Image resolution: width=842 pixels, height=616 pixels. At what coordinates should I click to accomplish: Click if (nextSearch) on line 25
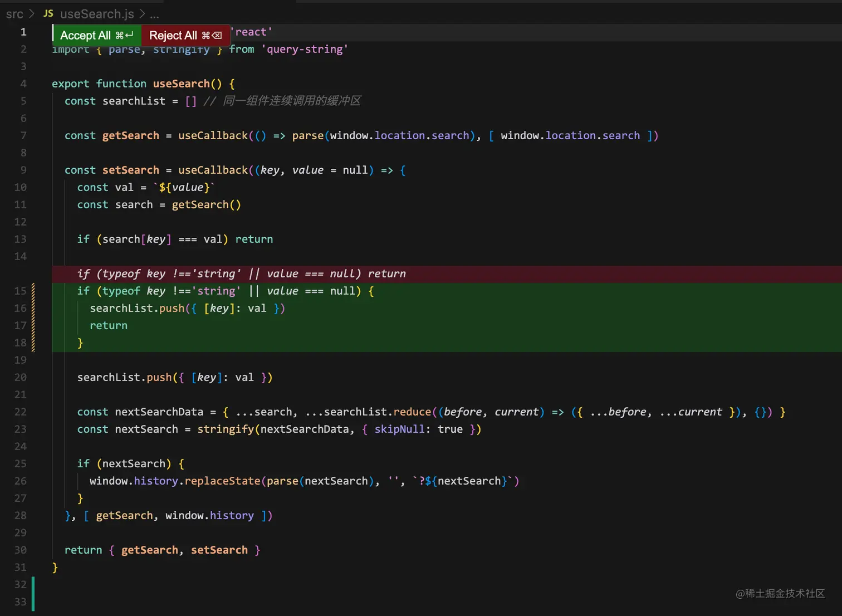tap(124, 463)
